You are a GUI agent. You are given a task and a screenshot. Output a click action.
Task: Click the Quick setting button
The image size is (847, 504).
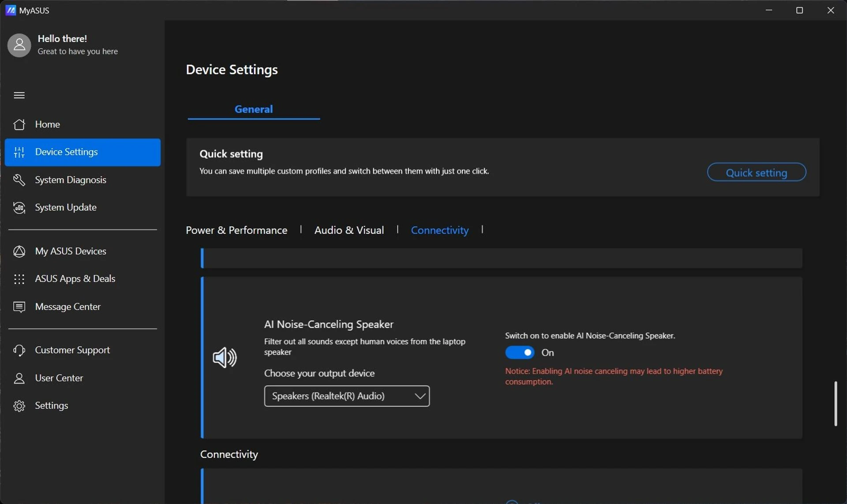[x=757, y=172]
